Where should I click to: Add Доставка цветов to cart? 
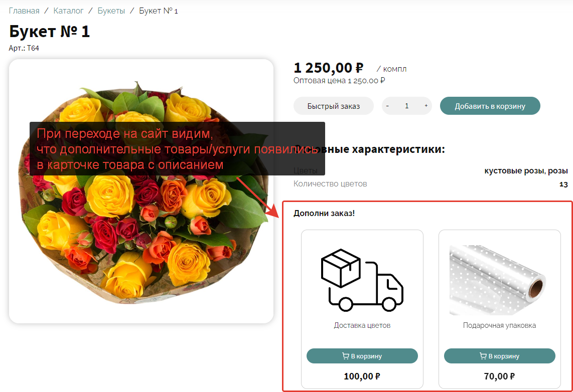362,356
